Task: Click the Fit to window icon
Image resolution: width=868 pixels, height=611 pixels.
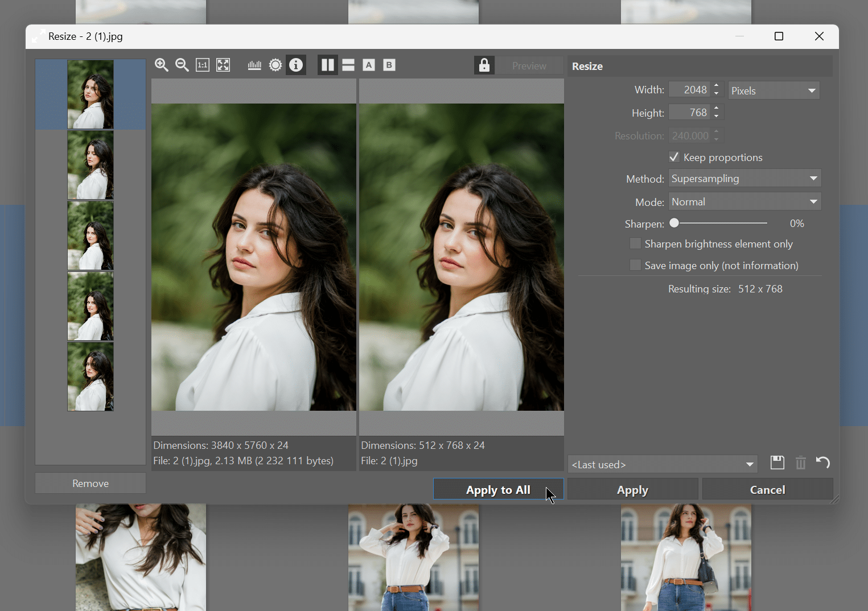Action: point(223,65)
